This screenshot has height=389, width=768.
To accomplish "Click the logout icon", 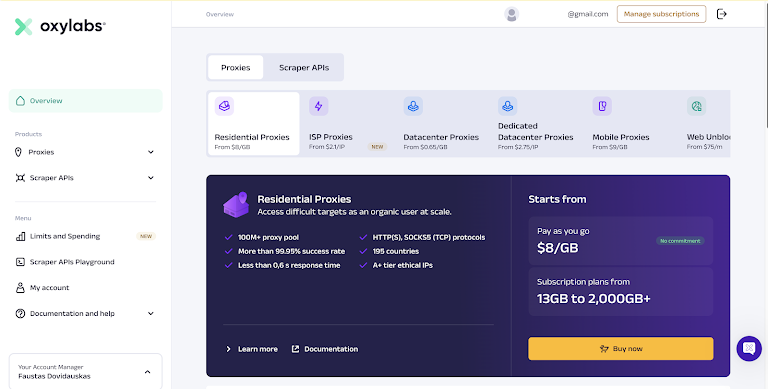I will 721,14.
